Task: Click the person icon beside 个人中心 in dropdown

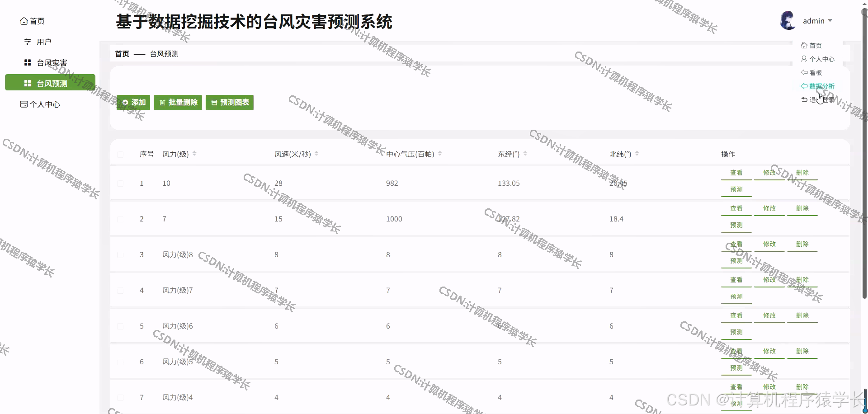Action: coord(804,59)
